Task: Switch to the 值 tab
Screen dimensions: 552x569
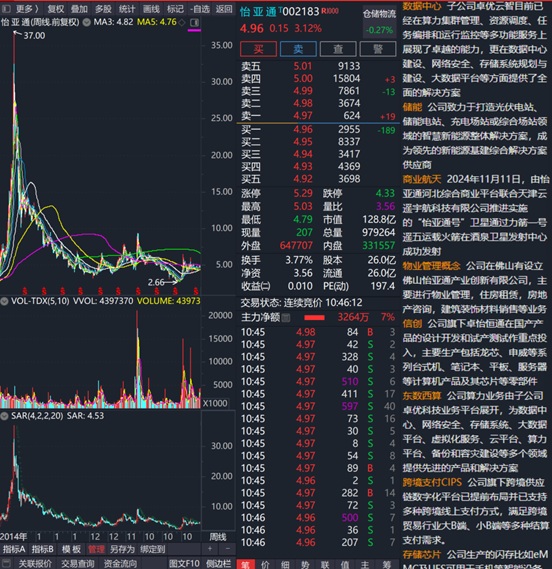Action: (x=345, y=564)
